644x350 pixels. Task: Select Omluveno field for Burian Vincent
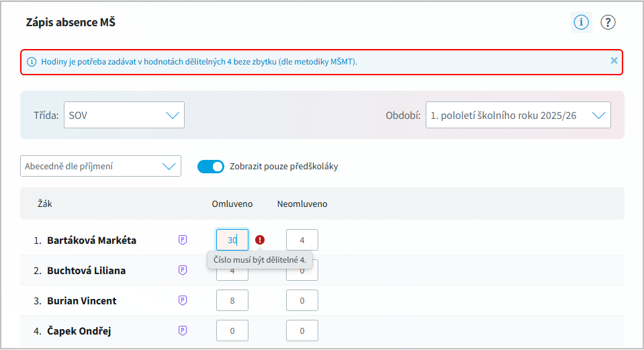[x=232, y=300]
